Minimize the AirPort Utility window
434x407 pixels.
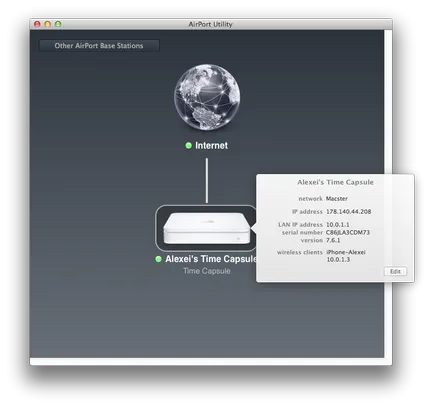click(x=48, y=24)
